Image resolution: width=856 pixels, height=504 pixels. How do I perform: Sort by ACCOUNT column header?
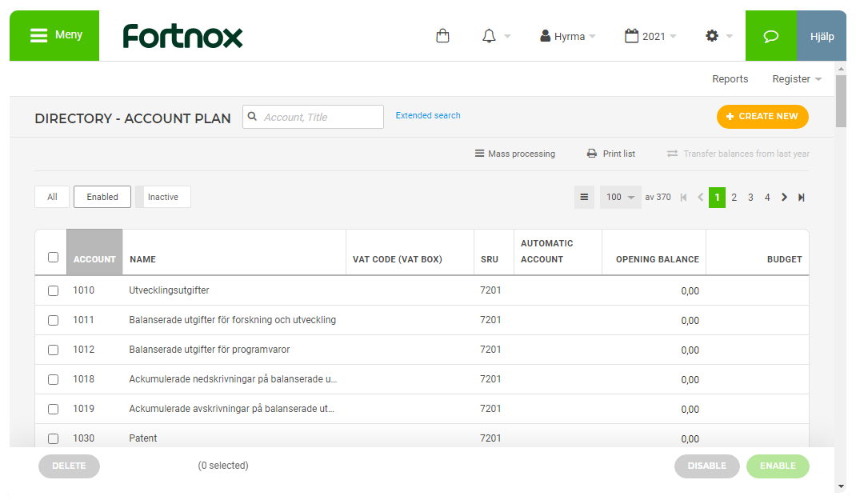coord(94,252)
